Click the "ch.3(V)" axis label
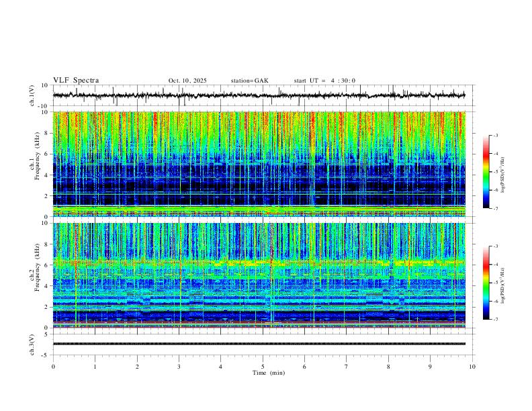This screenshot has width=532, height=411. pyautogui.click(x=32, y=345)
